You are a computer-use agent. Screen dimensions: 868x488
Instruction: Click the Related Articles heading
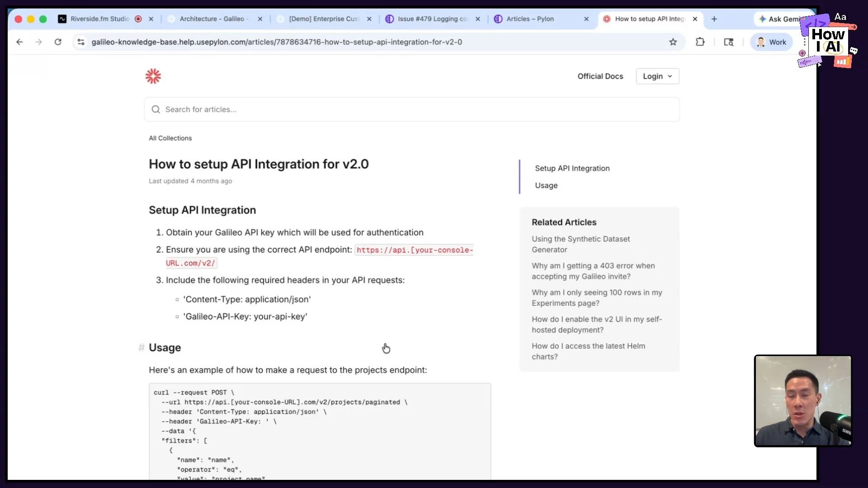tap(564, 222)
